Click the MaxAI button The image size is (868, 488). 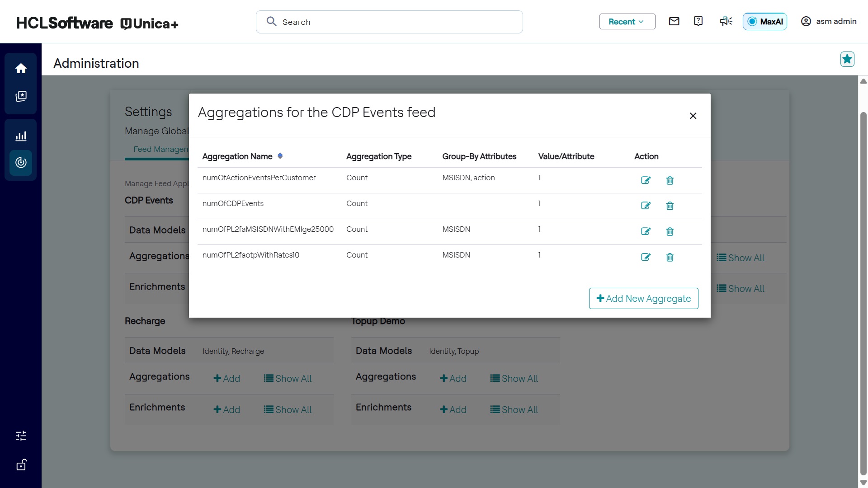click(x=764, y=22)
